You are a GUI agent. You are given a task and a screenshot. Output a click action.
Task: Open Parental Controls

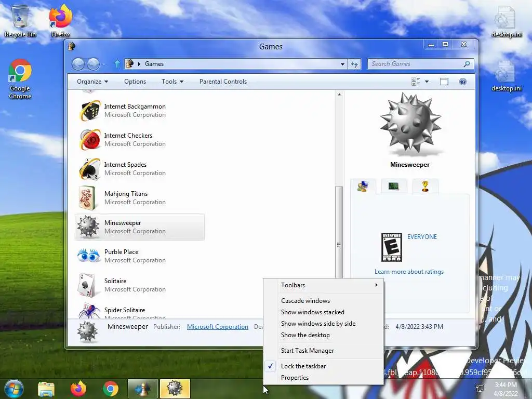pos(223,82)
